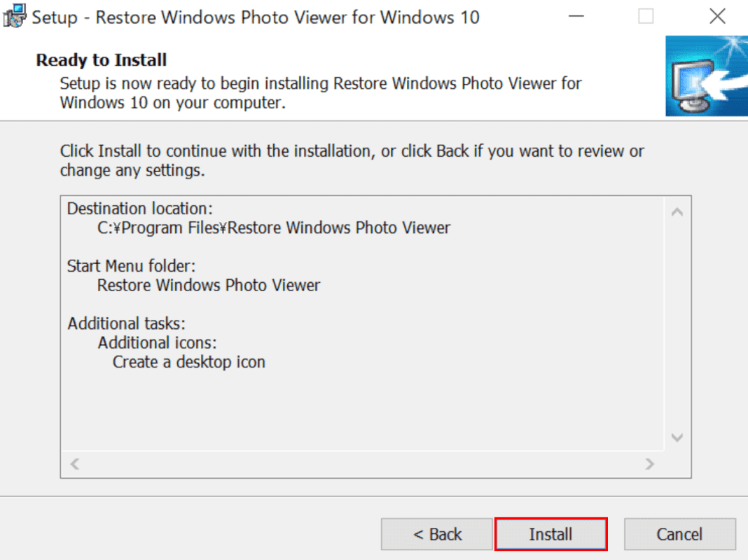Screen dimensions: 748x560
Task: Close the setup window with X
Action: (717, 17)
